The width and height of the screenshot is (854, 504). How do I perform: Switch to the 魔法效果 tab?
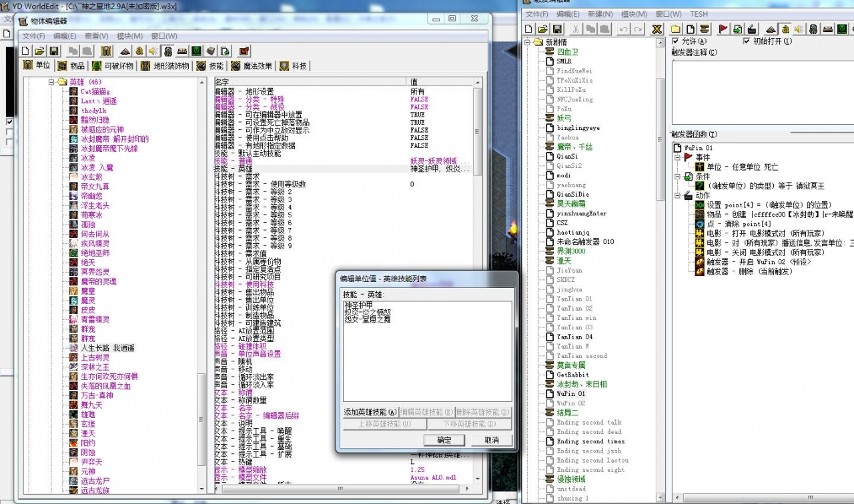click(252, 65)
